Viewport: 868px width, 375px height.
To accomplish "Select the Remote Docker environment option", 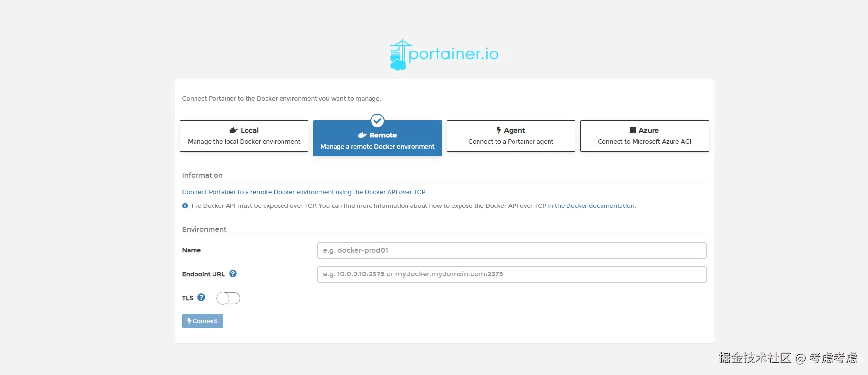I will (x=377, y=138).
